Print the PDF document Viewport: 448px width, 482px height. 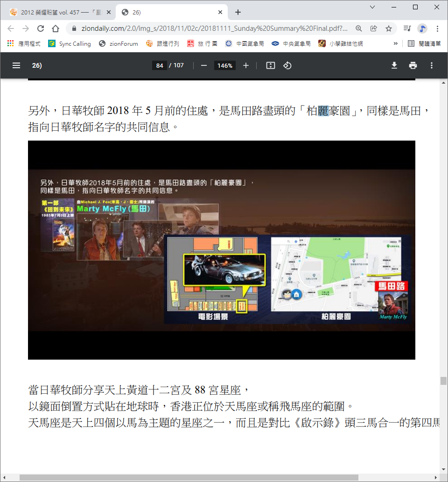tap(413, 65)
